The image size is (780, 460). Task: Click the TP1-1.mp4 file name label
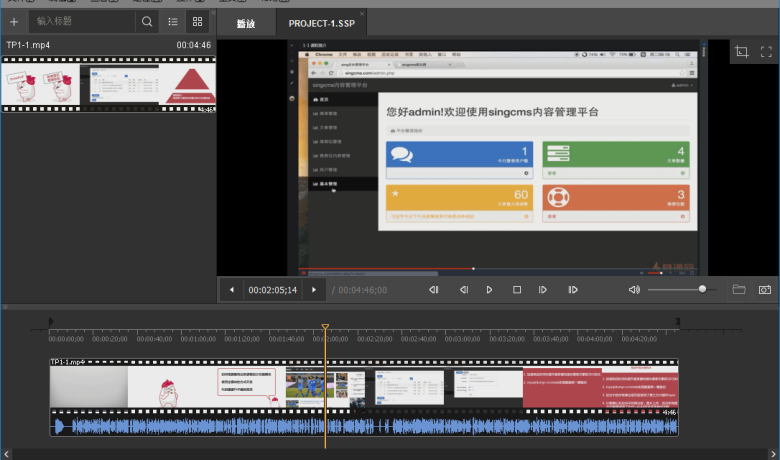tap(28, 45)
